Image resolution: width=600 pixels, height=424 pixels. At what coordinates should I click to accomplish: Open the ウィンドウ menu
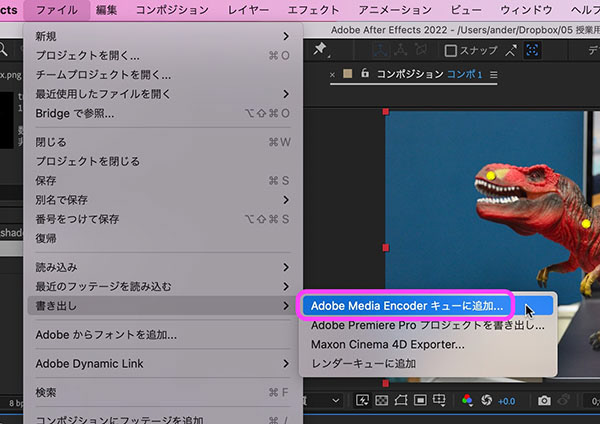[526, 10]
